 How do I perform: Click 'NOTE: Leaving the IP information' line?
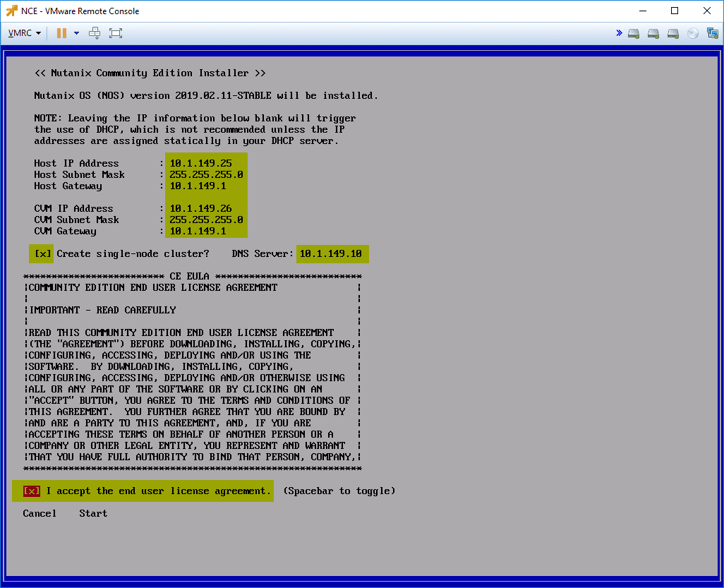[195, 119]
